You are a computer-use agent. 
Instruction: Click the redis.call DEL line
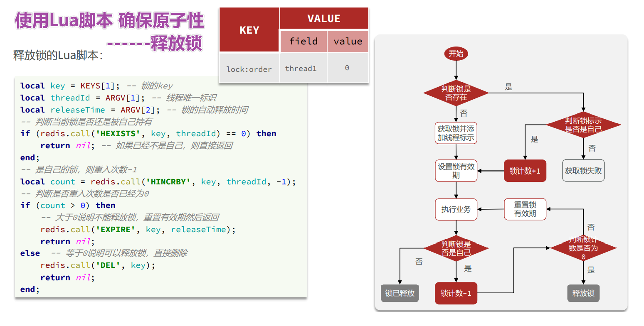[x=98, y=265]
